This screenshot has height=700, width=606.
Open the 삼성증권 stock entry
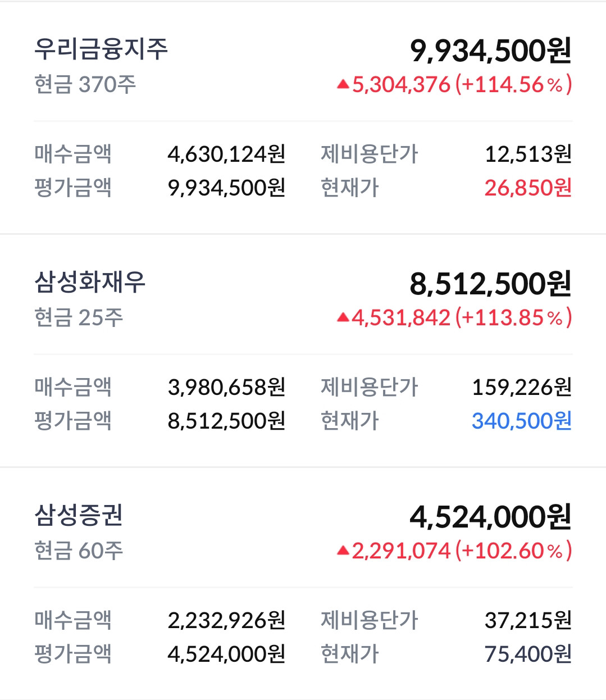point(79,515)
